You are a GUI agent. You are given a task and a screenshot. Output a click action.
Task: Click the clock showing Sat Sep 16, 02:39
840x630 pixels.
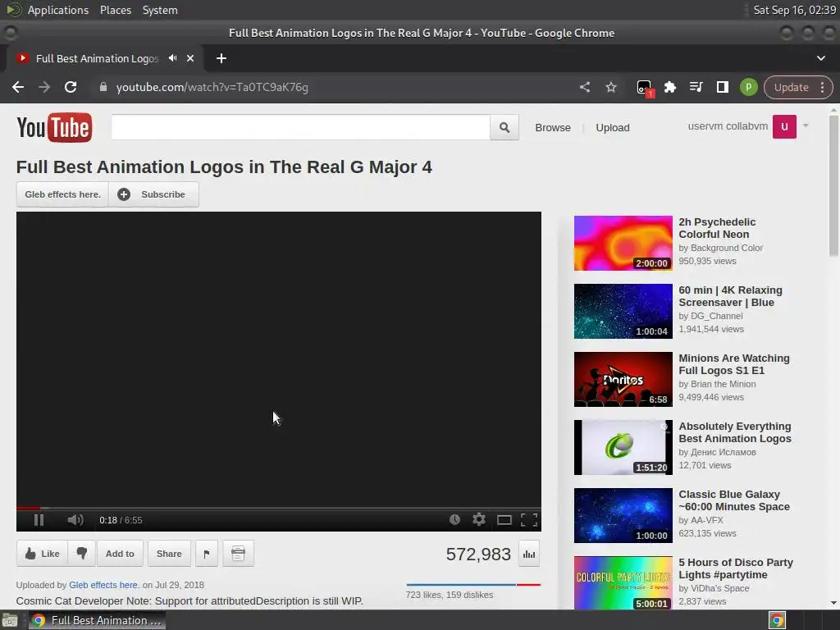tap(794, 10)
